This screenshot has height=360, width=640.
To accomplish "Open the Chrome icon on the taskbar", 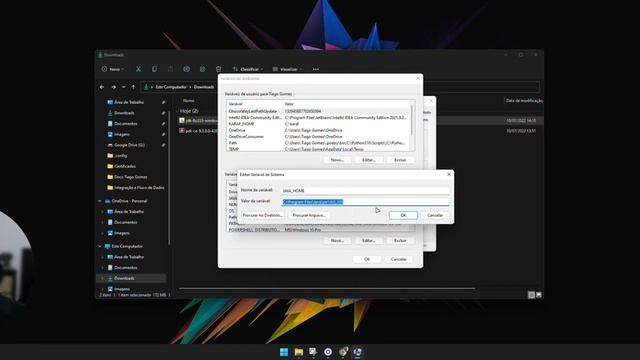I will click(x=343, y=352).
